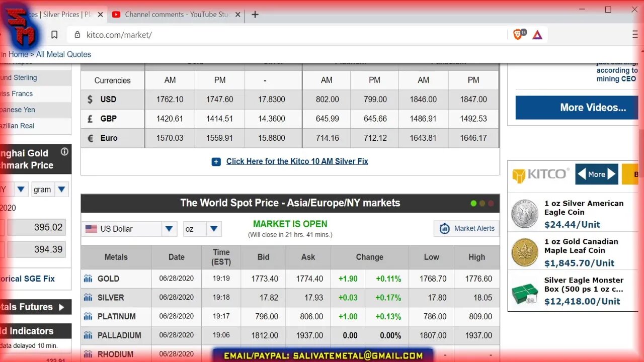
Task: Open the Pound Sterling sidebar link
Action: 19,77
